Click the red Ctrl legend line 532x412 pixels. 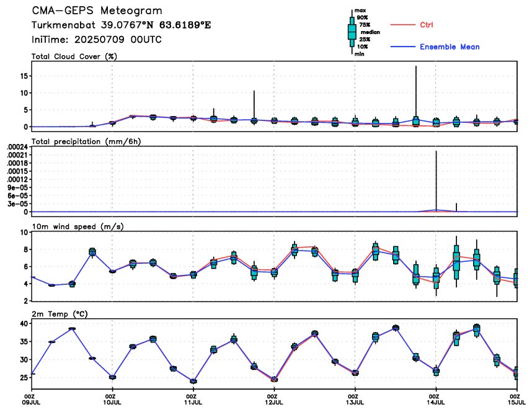click(x=402, y=25)
